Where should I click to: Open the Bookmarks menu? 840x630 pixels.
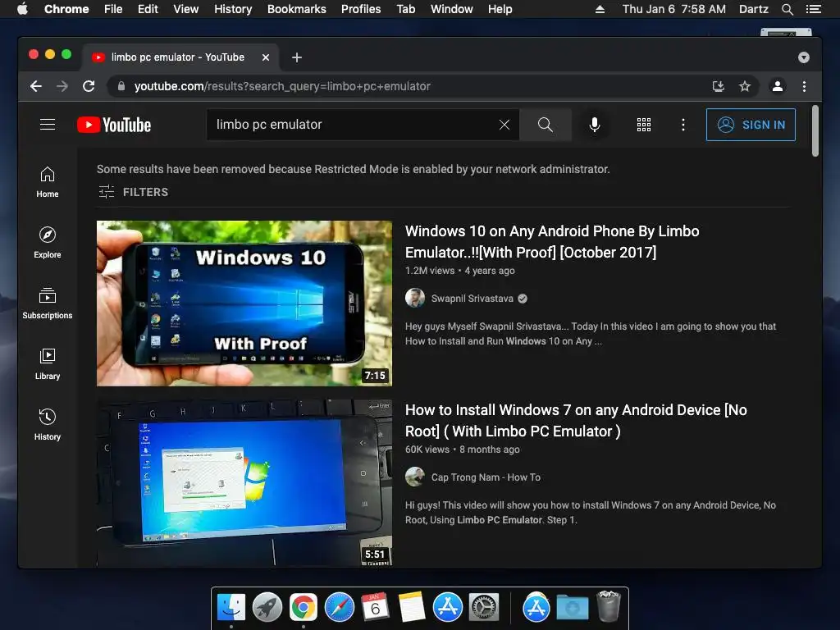297,9
